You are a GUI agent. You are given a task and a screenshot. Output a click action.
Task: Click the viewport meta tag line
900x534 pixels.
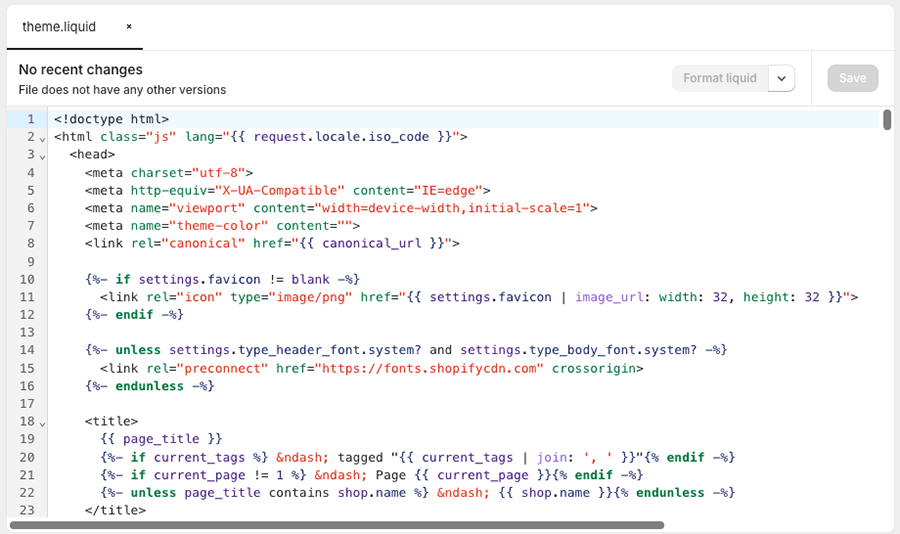pyautogui.click(x=341, y=208)
